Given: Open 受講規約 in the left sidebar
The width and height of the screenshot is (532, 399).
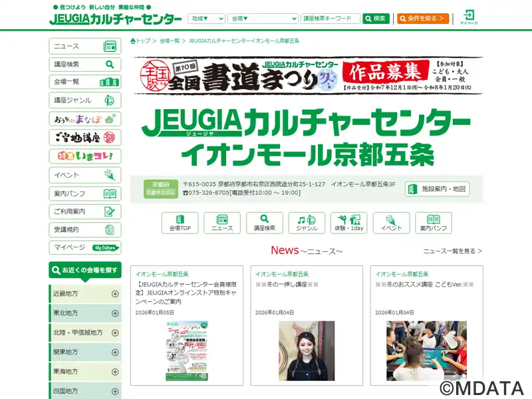Looking at the screenshot, I should (85, 229).
